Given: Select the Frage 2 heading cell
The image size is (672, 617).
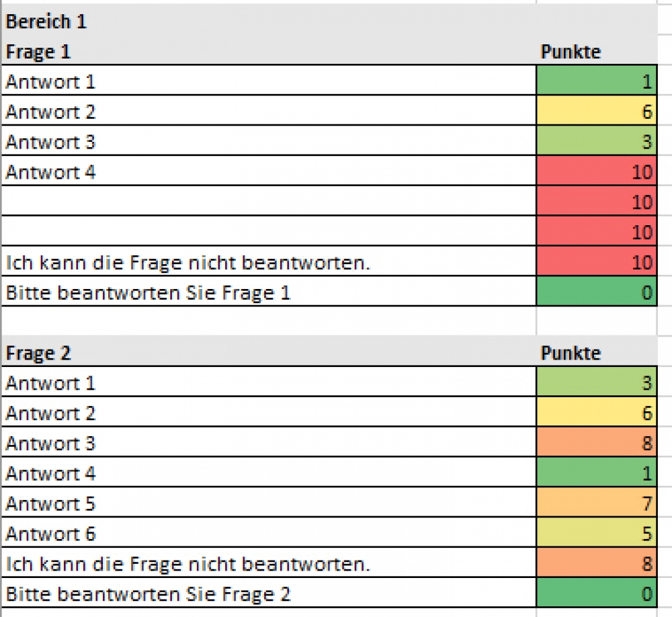Looking at the screenshot, I should 269,352.
